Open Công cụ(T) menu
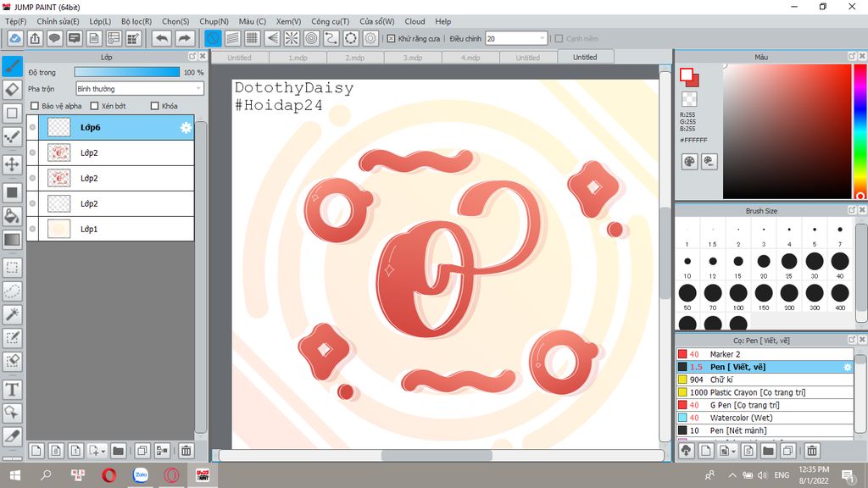The height and width of the screenshot is (488, 868). click(x=330, y=21)
